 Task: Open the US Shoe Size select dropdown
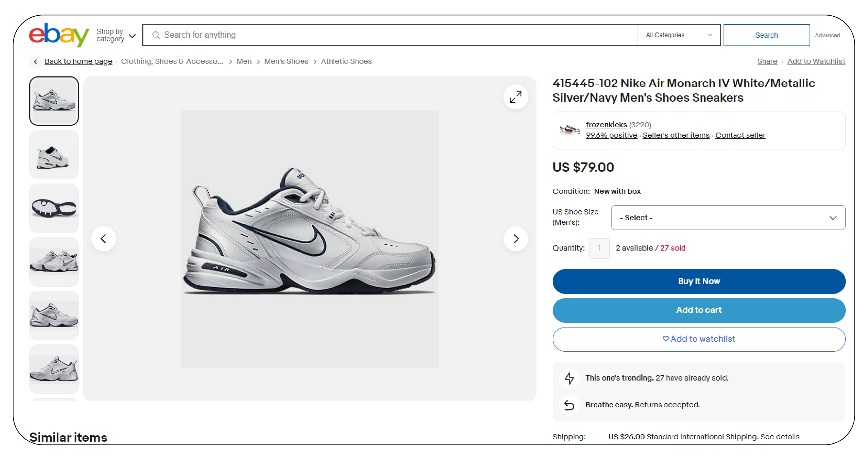728,218
